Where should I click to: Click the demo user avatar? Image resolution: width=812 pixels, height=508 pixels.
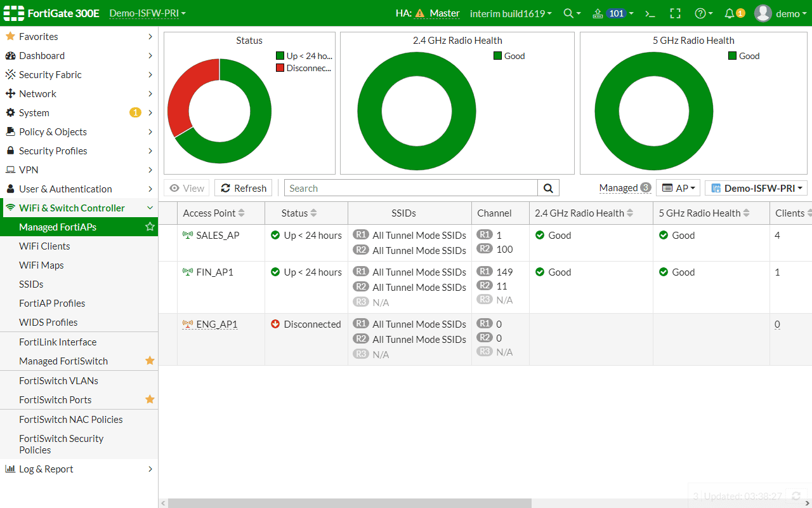pos(763,13)
